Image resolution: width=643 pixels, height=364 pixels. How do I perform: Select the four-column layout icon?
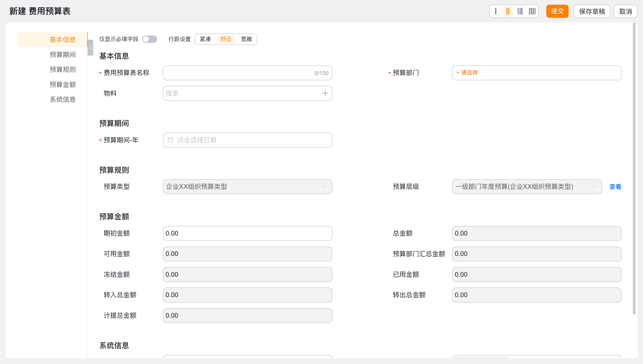pyautogui.click(x=532, y=11)
